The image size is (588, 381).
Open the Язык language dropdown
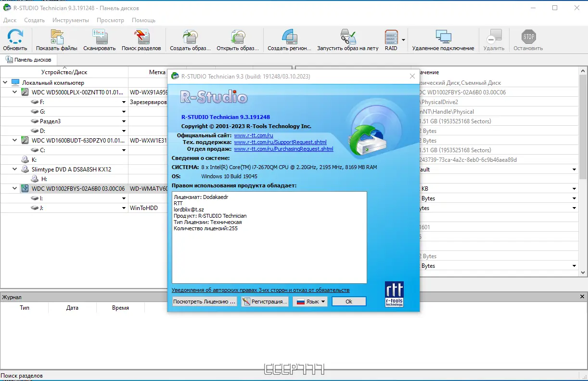click(x=310, y=302)
